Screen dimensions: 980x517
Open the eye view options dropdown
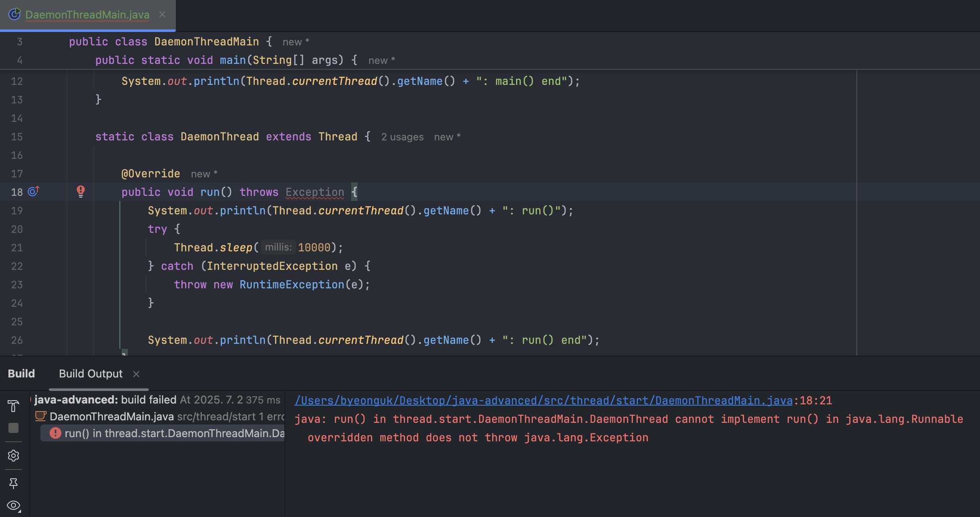point(13,506)
